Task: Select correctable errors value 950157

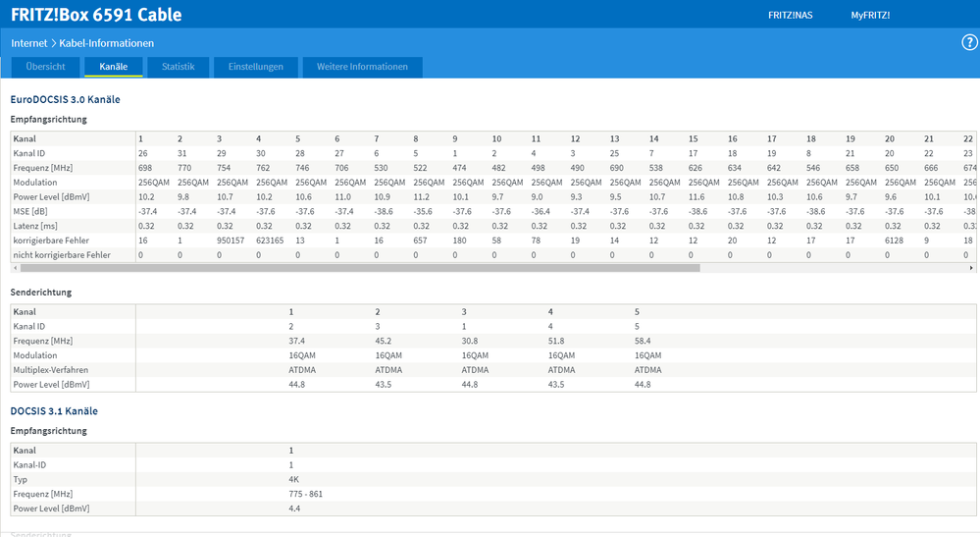Action: pyautogui.click(x=231, y=241)
